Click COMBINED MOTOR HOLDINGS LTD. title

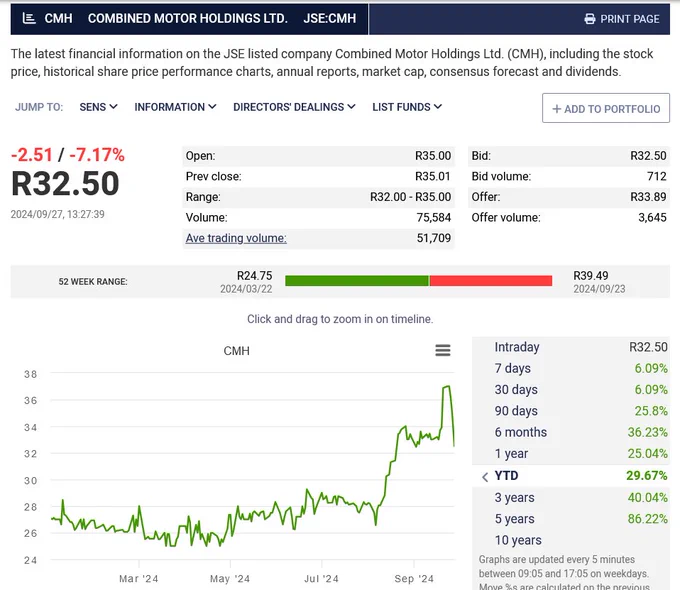188,18
